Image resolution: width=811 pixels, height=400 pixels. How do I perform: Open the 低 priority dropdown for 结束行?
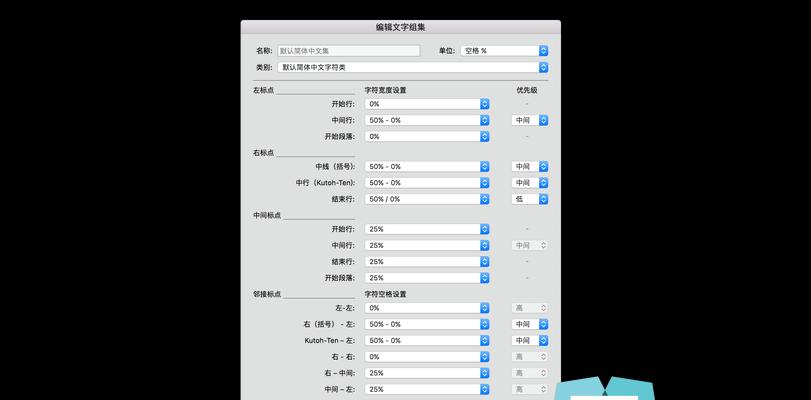point(530,199)
